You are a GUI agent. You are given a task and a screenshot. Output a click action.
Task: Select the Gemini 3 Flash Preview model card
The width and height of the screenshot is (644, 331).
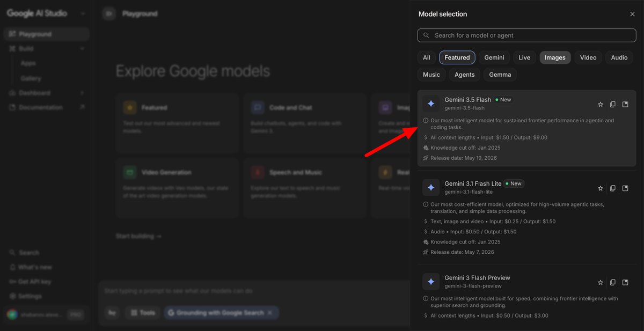pos(526,297)
